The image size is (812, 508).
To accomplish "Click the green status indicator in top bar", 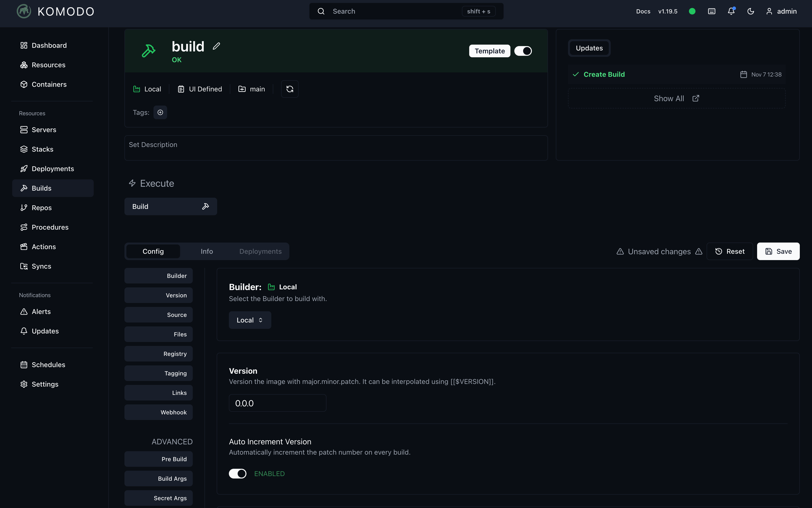I will click(x=692, y=11).
